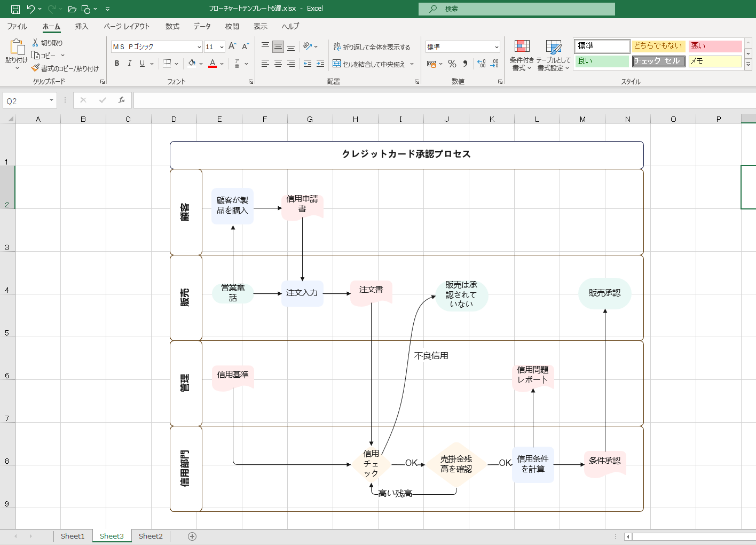The height and width of the screenshot is (545, 756).
Task: Apply fill color with the paint bucket
Action: coord(192,64)
